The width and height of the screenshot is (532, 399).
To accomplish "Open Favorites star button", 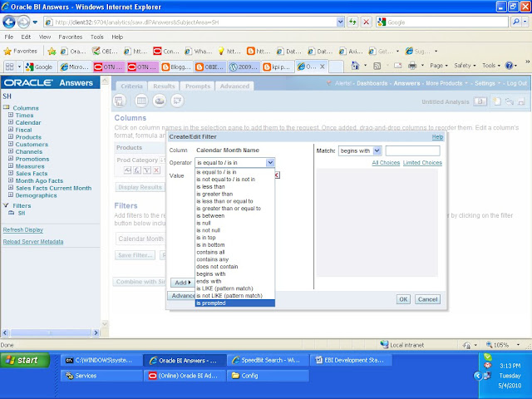I will point(20,51).
